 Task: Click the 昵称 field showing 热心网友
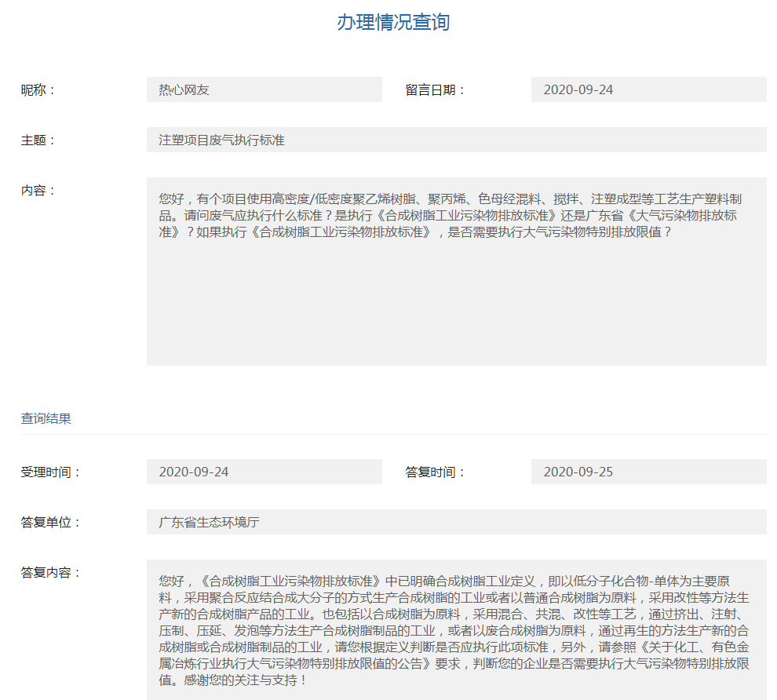coord(264,89)
